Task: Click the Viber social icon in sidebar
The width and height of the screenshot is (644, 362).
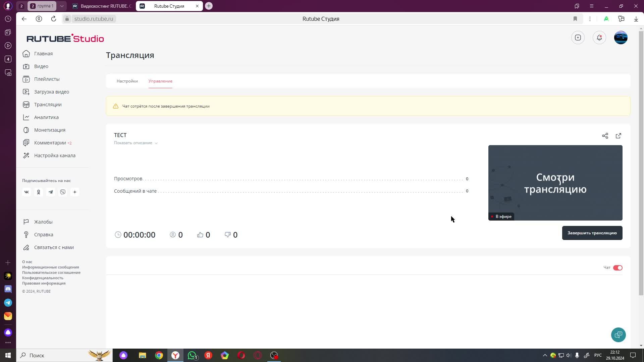Action: pyautogui.click(x=63, y=192)
